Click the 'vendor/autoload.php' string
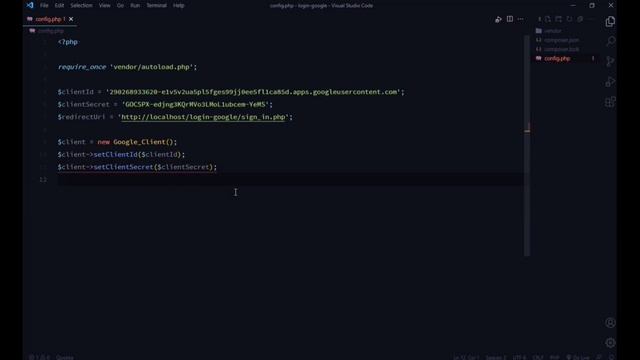Image resolution: width=640 pixels, height=360 pixels. click(x=151, y=67)
